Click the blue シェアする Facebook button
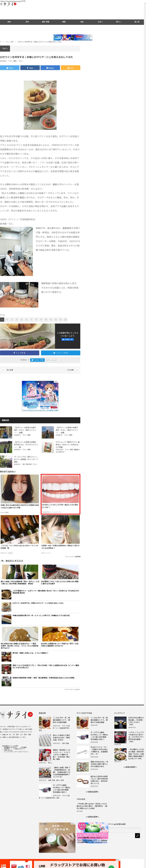146x868 pixels. point(20,353)
